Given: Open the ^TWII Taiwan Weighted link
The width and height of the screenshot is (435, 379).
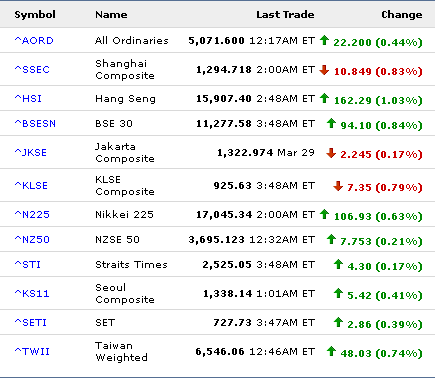Looking at the screenshot, I should coord(32,352).
